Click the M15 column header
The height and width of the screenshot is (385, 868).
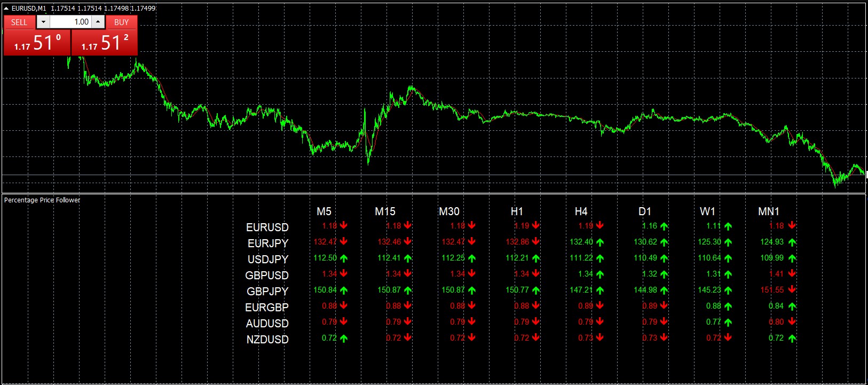[x=385, y=211]
